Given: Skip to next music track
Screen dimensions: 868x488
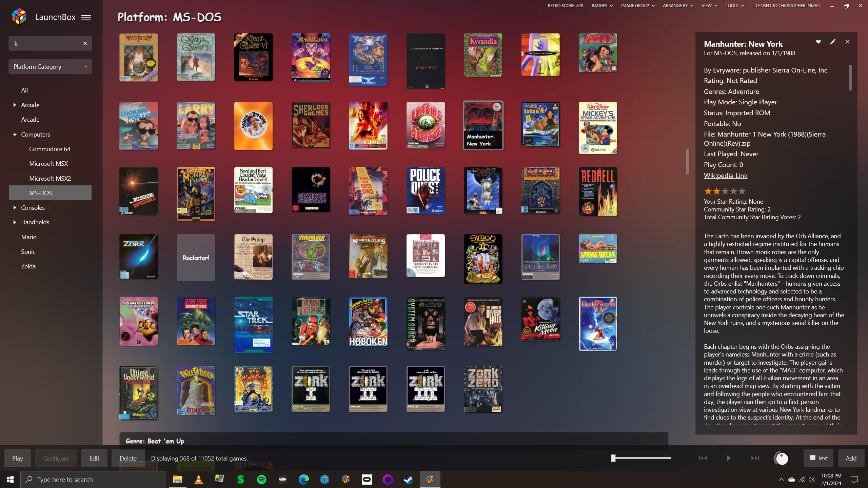Looking at the screenshot, I should pos(755,458).
